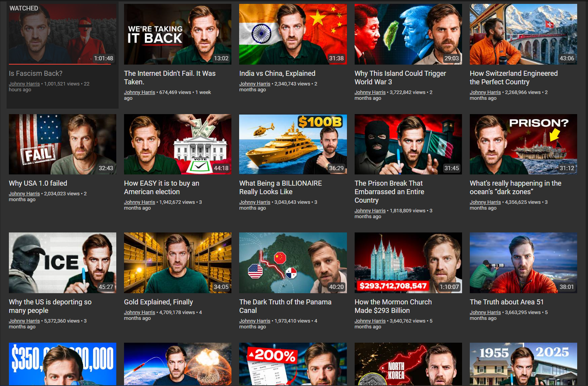Click the 'India vs China, Explained' title
Image resolution: width=588 pixels, height=386 pixels.
tap(277, 73)
